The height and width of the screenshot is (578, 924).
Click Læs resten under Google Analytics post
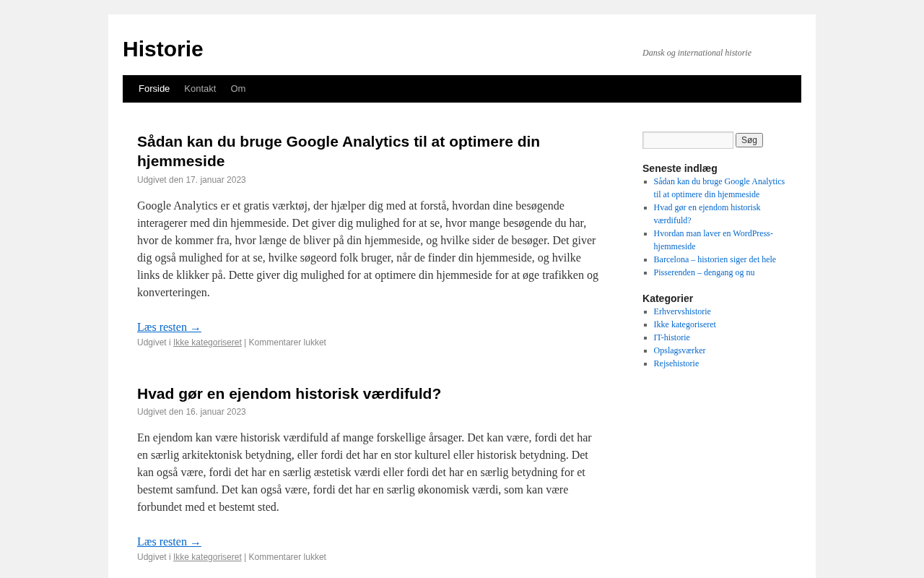click(169, 327)
